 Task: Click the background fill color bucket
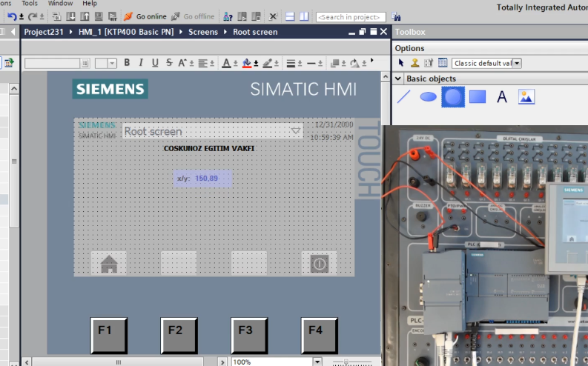[x=247, y=63]
